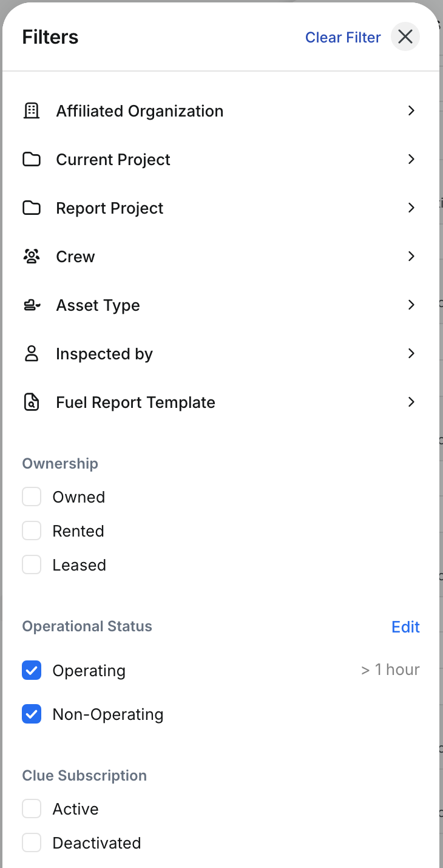Viewport: 443px width, 868px height.
Task: Expand Current Project filter chevron
Action: pyautogui.click(x=411, y=159)
